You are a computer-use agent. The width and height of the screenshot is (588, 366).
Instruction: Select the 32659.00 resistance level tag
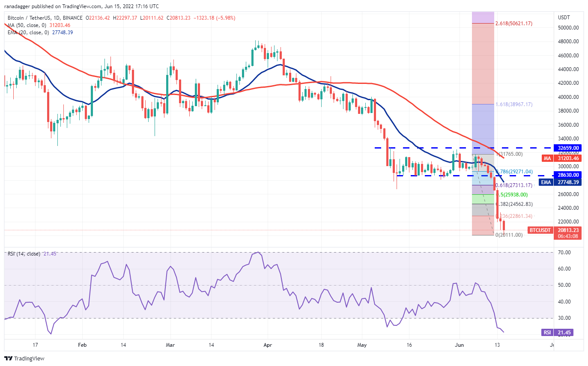click(568, 148)
